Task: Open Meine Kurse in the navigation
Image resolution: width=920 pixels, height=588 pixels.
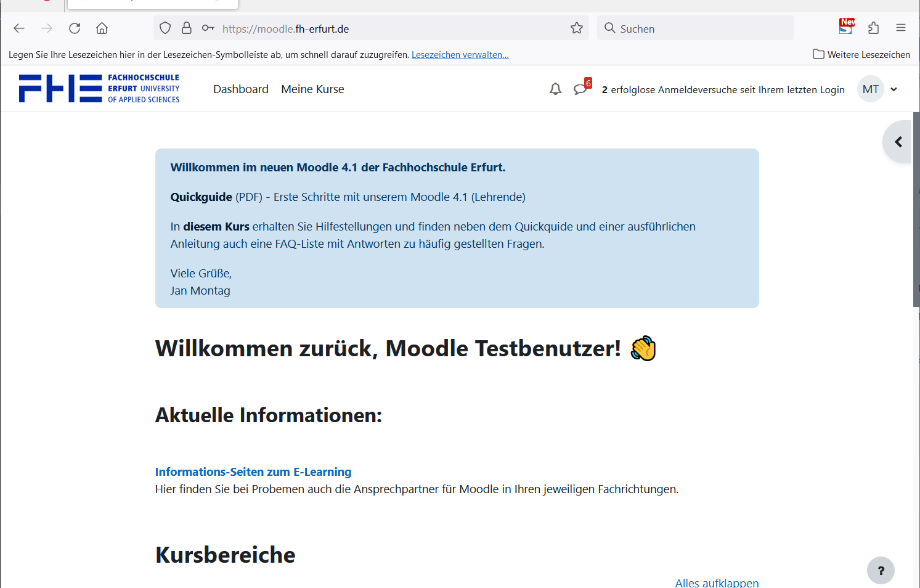Action: pos(312,89)
